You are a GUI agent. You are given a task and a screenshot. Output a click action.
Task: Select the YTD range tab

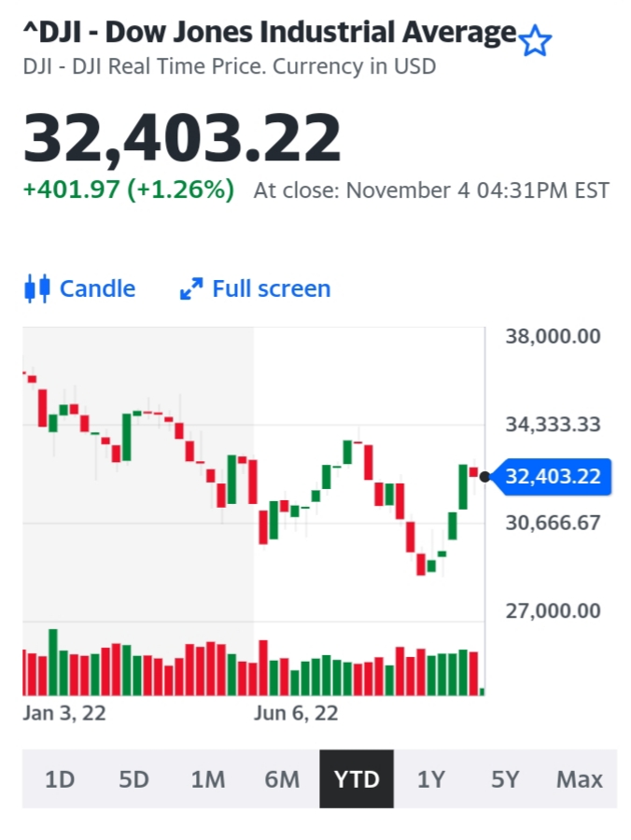[x=357, y=778]
